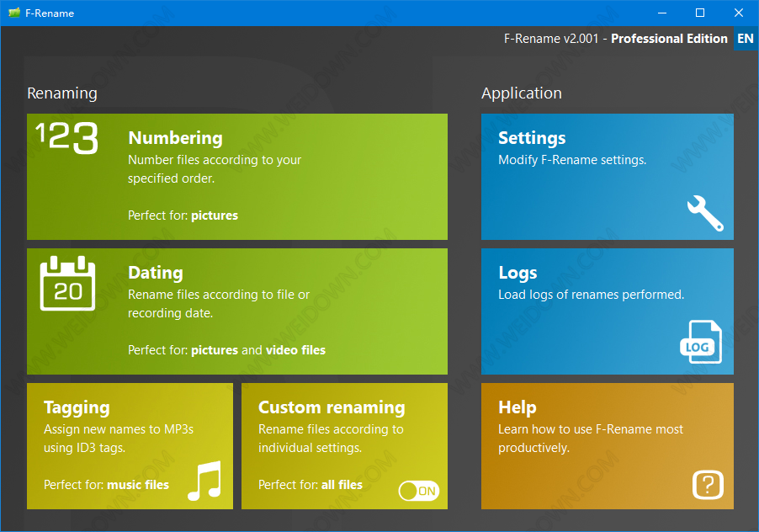Click 'Perfect for: music files' text
This screenshot has height=532, width=759.
pos(107,485)
